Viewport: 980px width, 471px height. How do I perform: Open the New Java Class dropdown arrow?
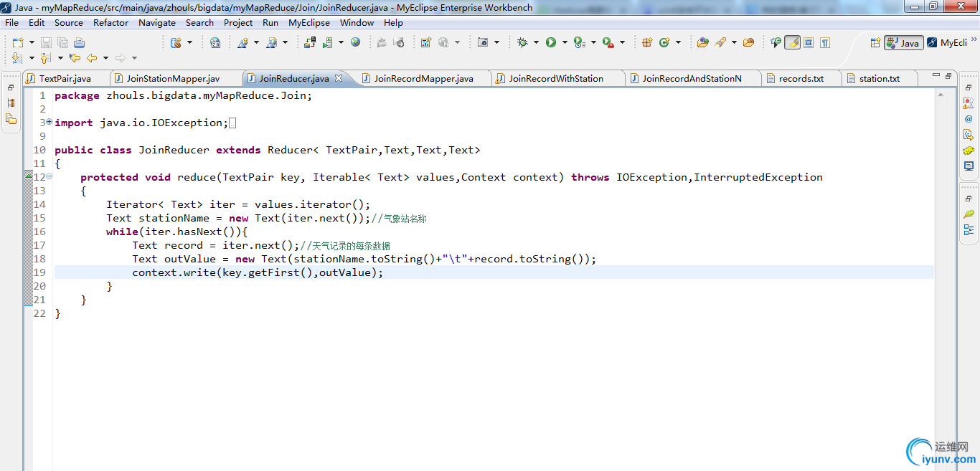[x=679, y=42]
